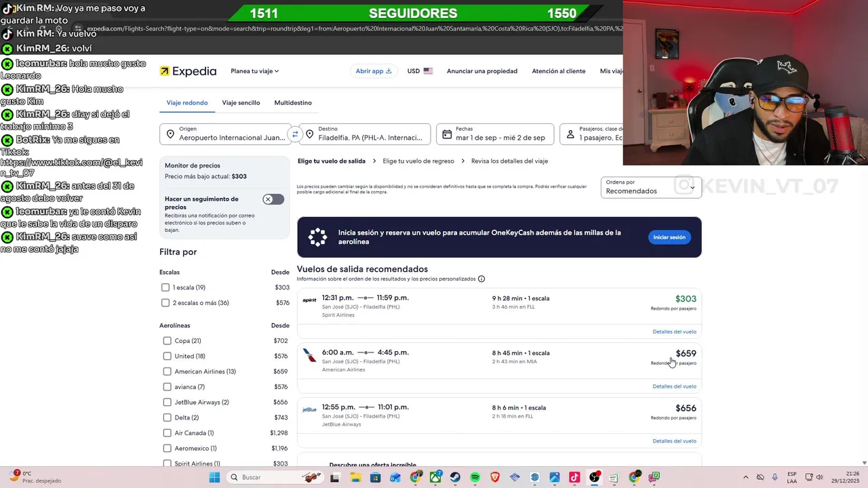Click the Destino Filadelfia field

point(365,134)
